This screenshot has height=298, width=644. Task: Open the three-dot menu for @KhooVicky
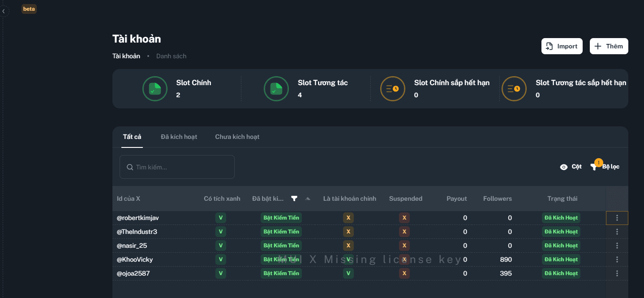[x=617, y=259]
